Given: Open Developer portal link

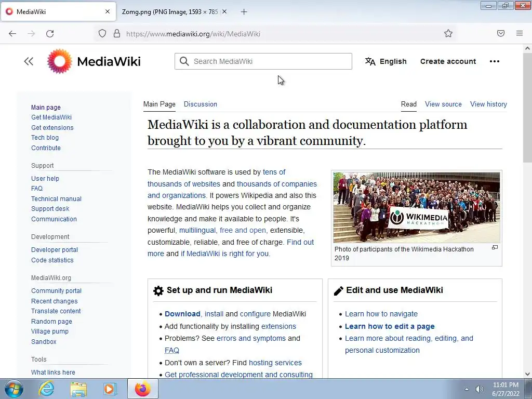Looking at the screenshot, I should [x=55, y=250].
